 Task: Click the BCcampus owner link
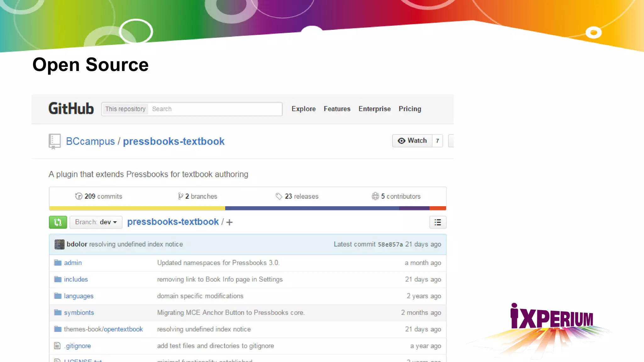[x=90, y=141]
